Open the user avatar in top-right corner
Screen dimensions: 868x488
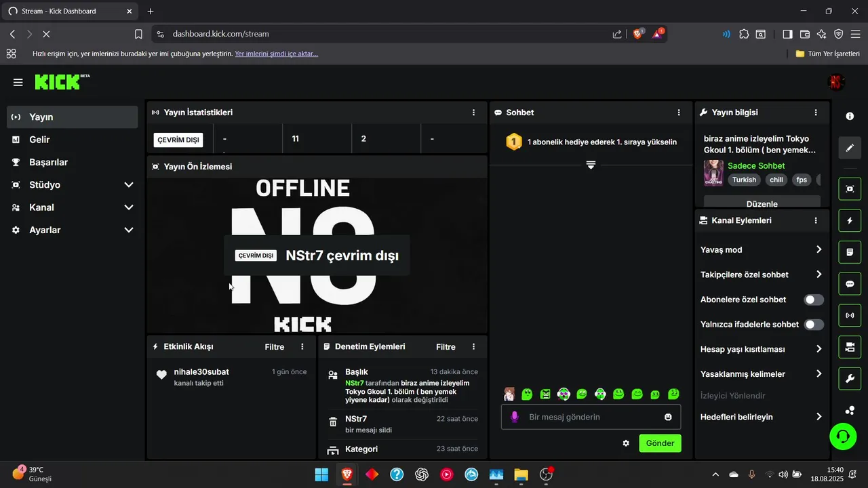tap(836, 82)
